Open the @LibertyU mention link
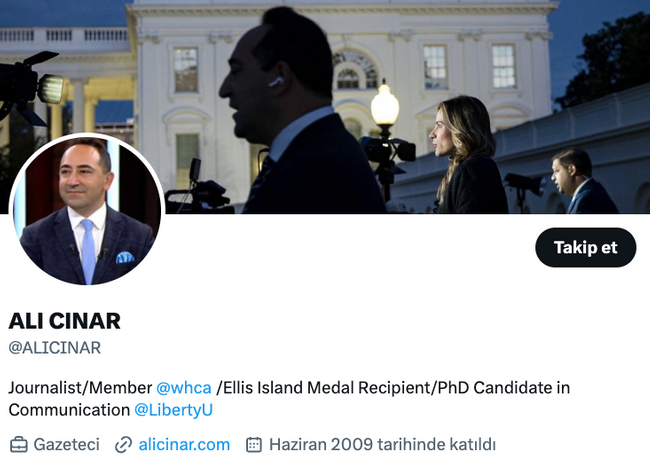This screenshot has width=650, height=463. [x=173, y=410]
